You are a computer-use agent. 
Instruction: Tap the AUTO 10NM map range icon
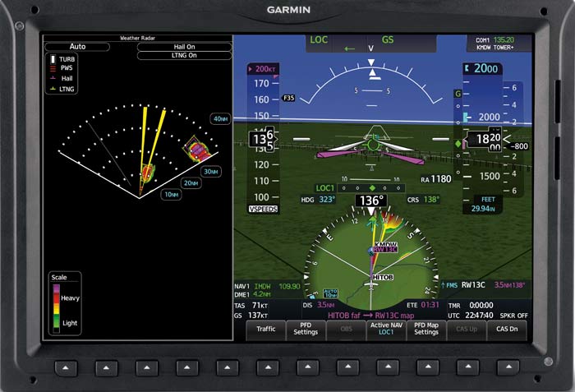point(330,293)
